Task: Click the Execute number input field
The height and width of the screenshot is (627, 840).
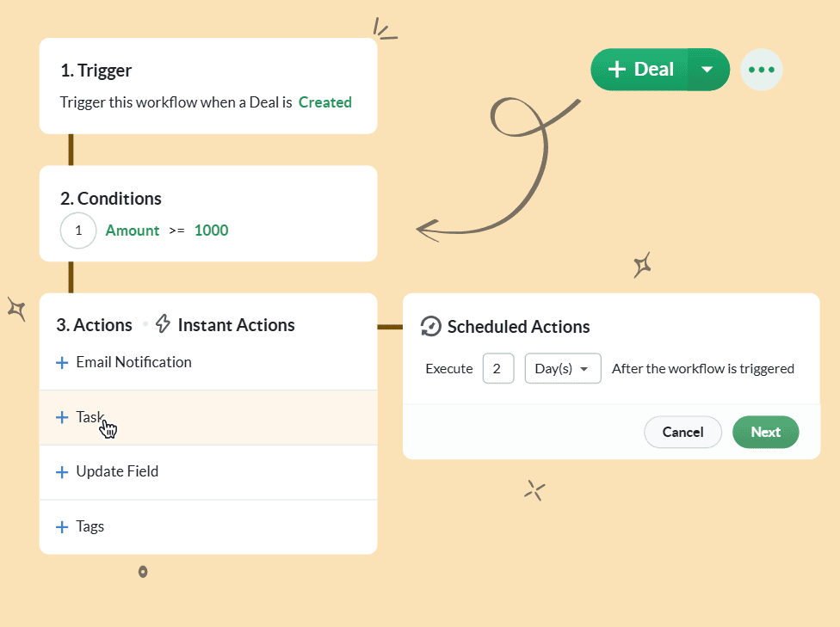Action: 498,368
